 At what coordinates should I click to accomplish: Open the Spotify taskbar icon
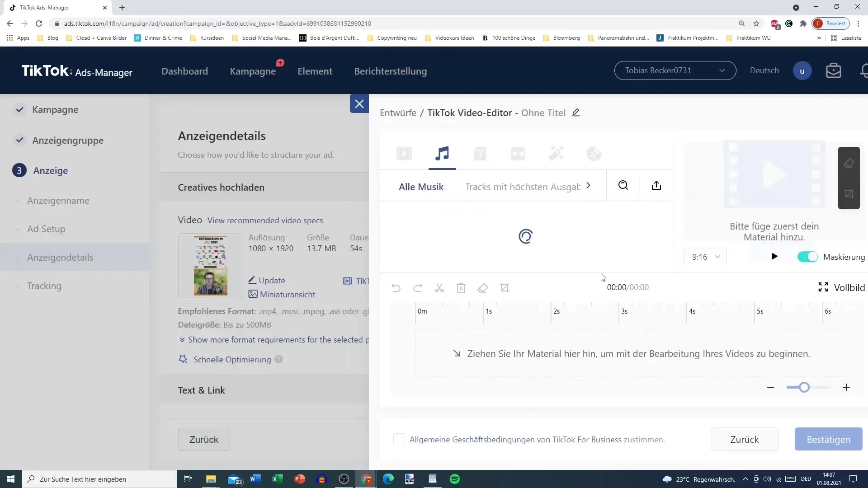pyautogui.click(x=455, y=479)
